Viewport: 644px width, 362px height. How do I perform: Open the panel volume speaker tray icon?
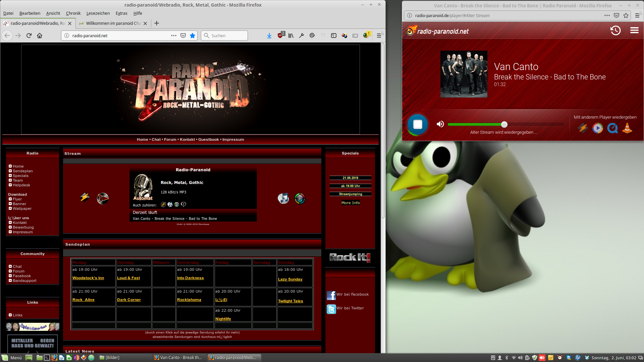pyautogui.click(x=520, y=358)
